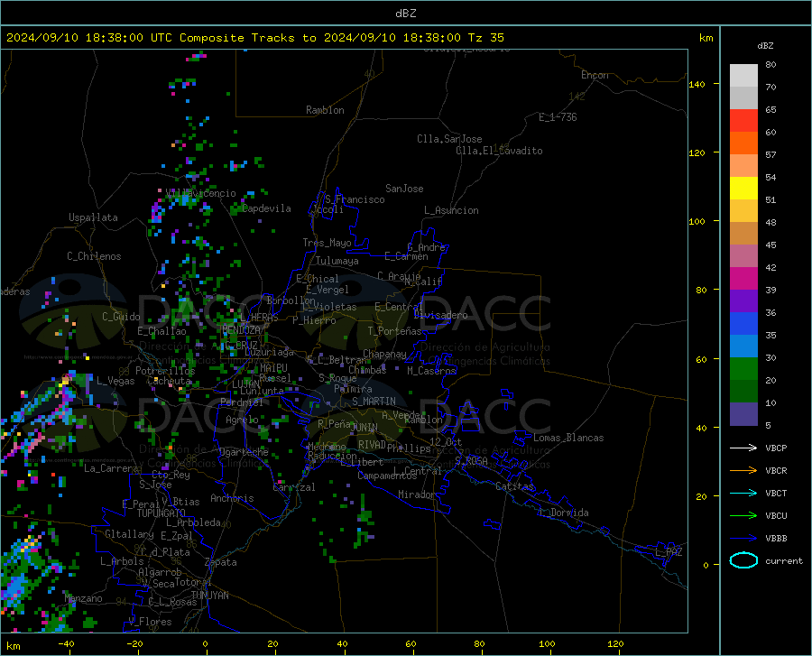
Task: Click the TUPUNGATO map label
Action: pyautogui.click(x=161, y=513)
